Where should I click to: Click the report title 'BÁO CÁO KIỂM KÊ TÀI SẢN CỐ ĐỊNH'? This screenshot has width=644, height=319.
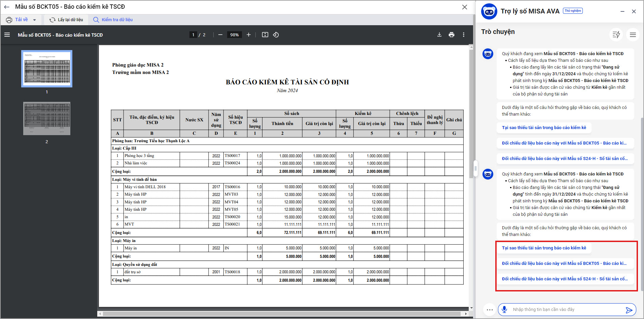287,82
